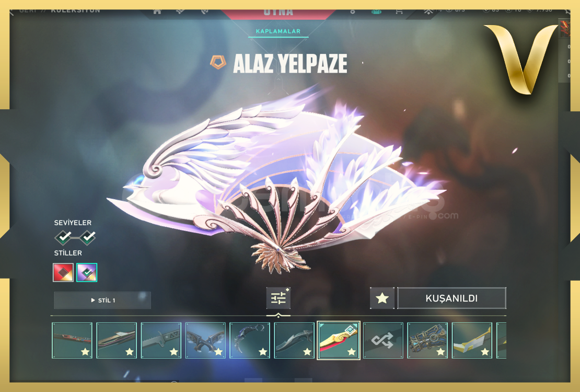
Task: Select the first level checkmark diamond
Action: click(x=64, y=237)
